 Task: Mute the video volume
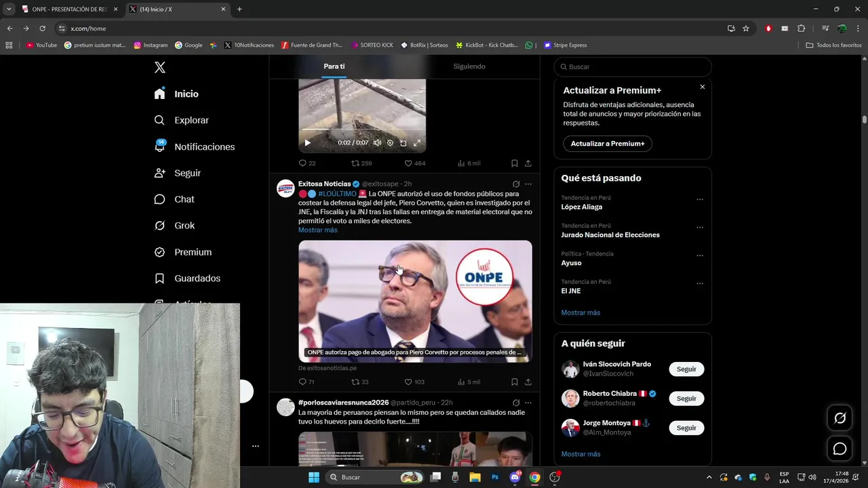(x=377, y=143)
